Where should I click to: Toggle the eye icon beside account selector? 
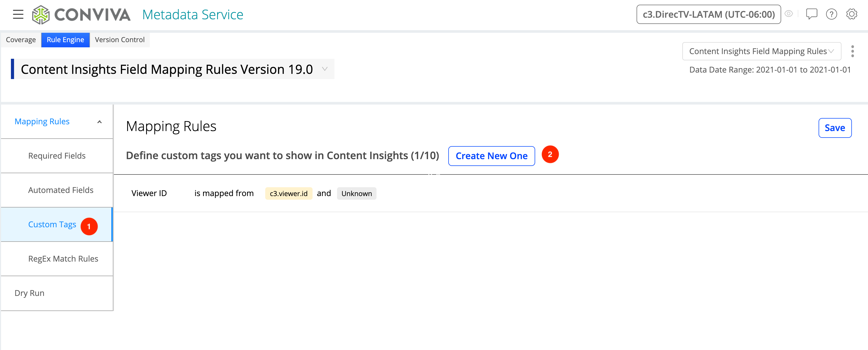click(x=788, y=14)
